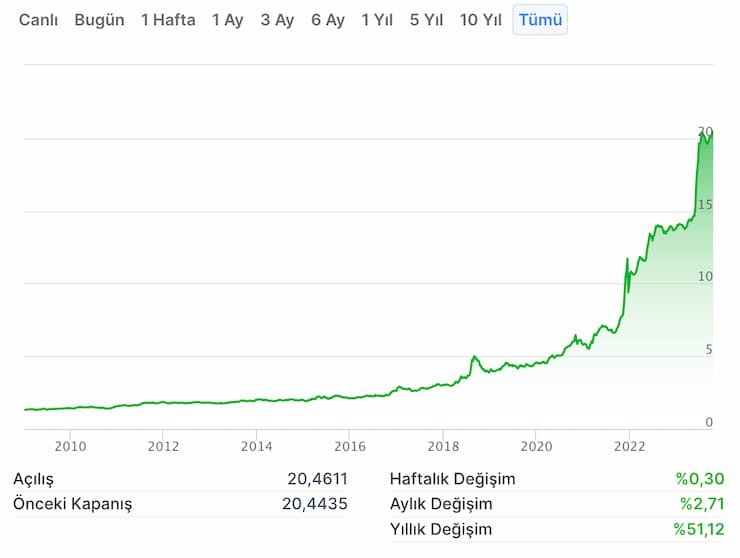Open the 3 Ay chart view
This screenshot has height=558, width=740.
[x=277, y=20]
